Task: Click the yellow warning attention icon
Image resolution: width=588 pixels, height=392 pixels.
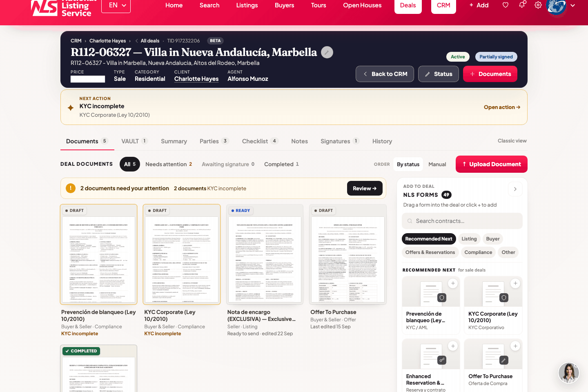Action: tap(71, 188)
